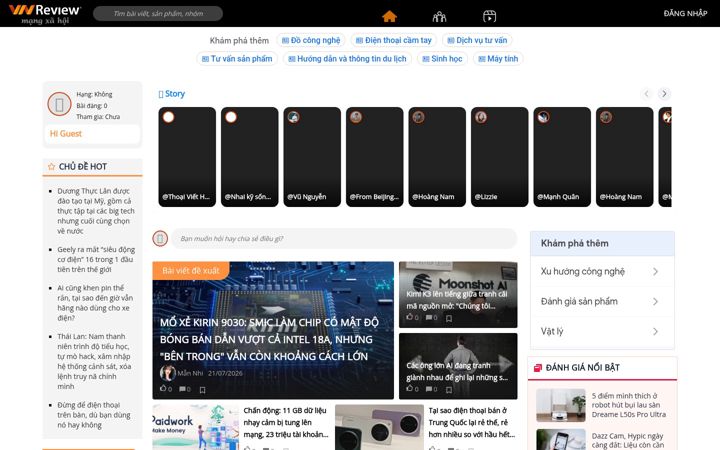
Task: Bookmark the Các ông lớn AI article
Action: (449, 390)
